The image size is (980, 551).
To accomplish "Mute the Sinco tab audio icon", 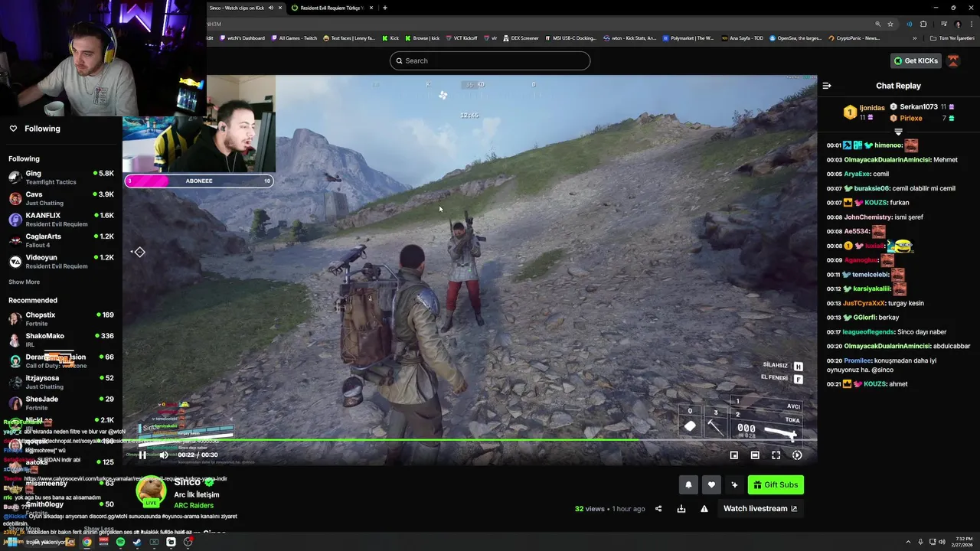I will (x=271, y=8).
